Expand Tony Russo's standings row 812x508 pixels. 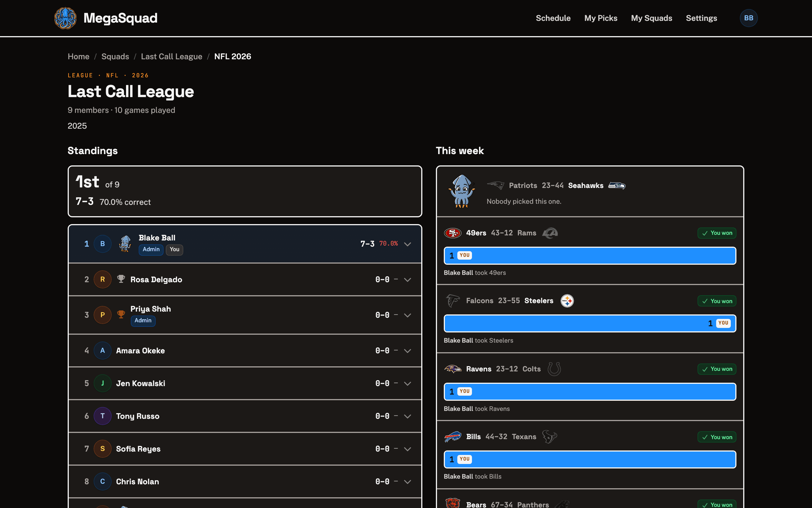tap(407, 416)
